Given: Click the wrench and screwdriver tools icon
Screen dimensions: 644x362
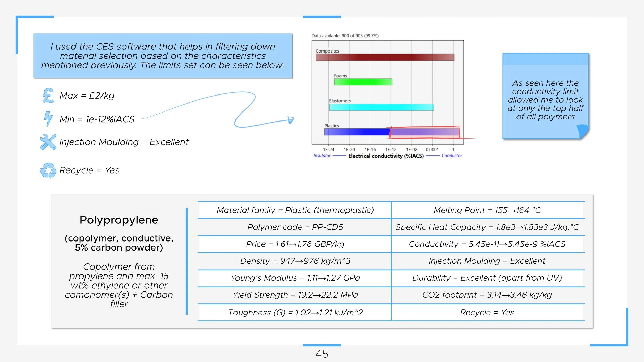Looking at the screenshot, I should [48, 142].
